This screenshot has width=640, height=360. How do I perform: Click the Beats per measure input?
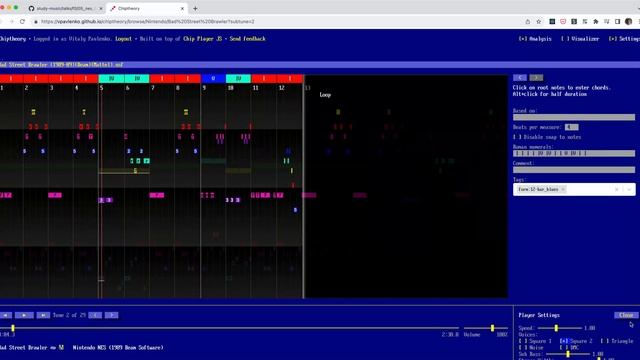(571, 127)
